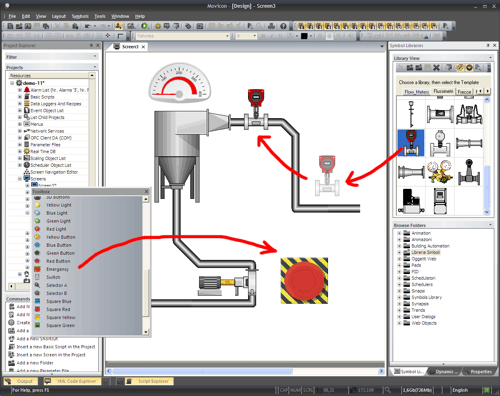The height and width of the screenshot is (396, 500).
Task: Open the Symbols menu
Action: (x=80, y=16)
